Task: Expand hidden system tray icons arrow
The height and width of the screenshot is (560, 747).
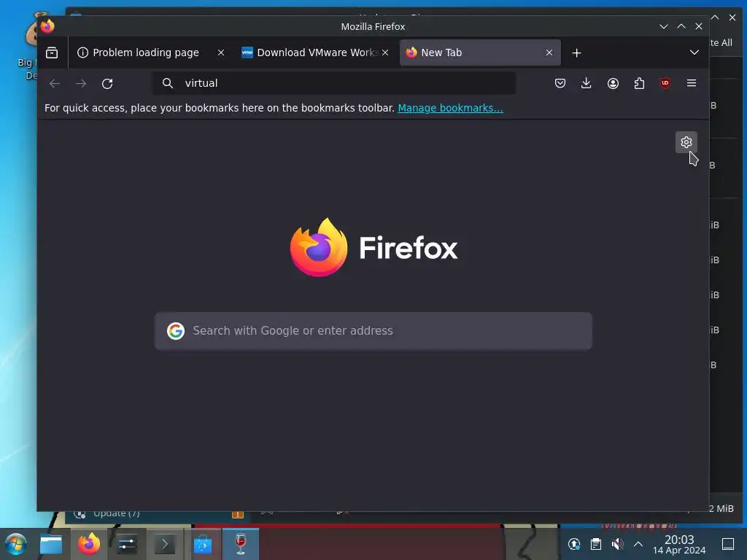Action: pos(638,544)
